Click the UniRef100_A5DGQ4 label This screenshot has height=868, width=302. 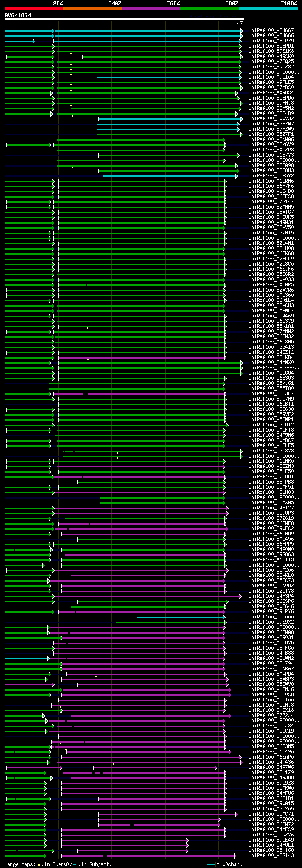271,373
